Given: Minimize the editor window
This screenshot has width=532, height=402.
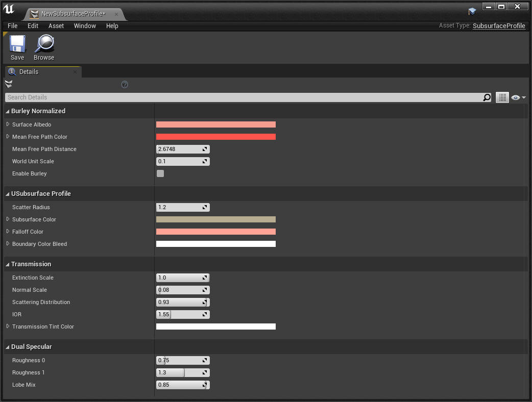Looking at the screenshot, I should coord(489,7).
